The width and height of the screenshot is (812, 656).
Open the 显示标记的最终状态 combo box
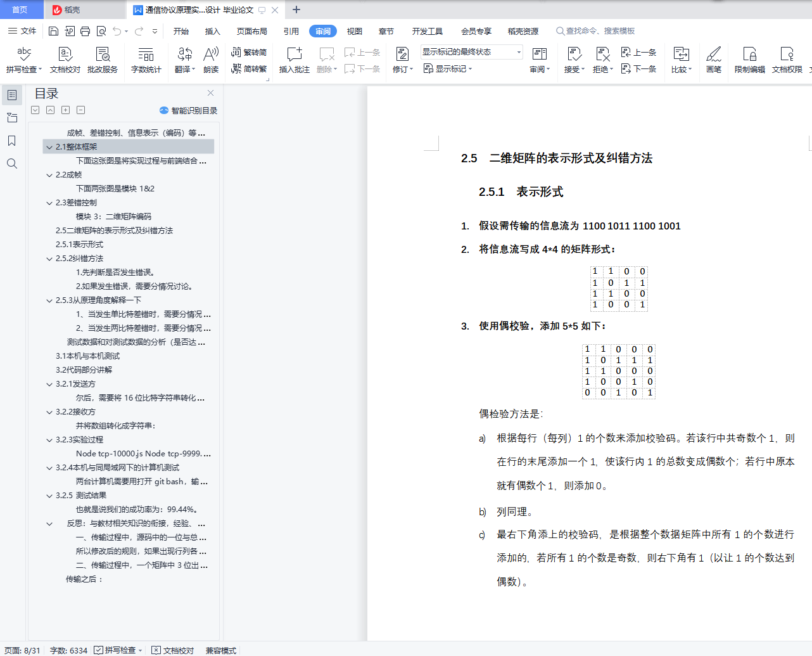pos(472,52)
